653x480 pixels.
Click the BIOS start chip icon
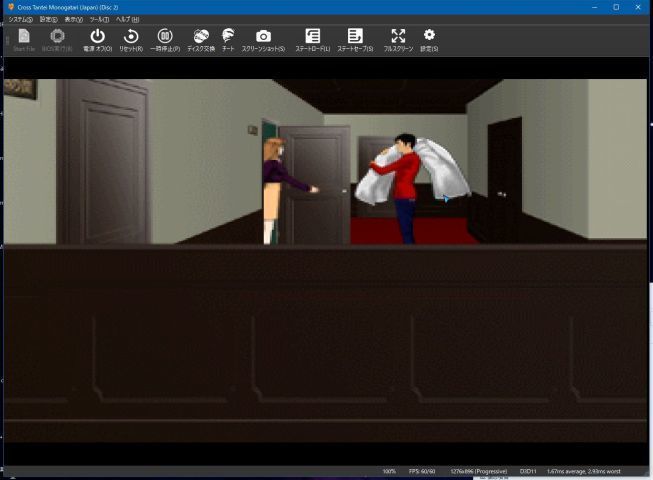coord(57,40)
